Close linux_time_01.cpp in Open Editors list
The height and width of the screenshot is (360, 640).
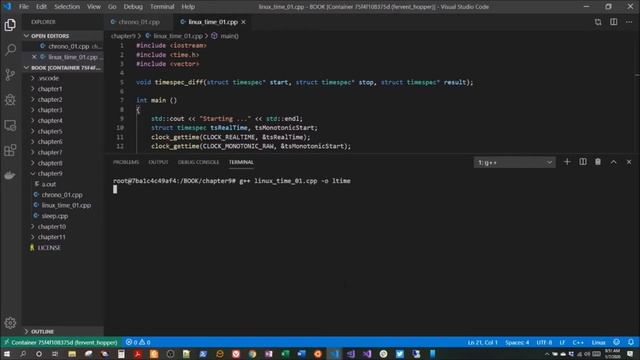pyautogui.click(x=34, y=57)
